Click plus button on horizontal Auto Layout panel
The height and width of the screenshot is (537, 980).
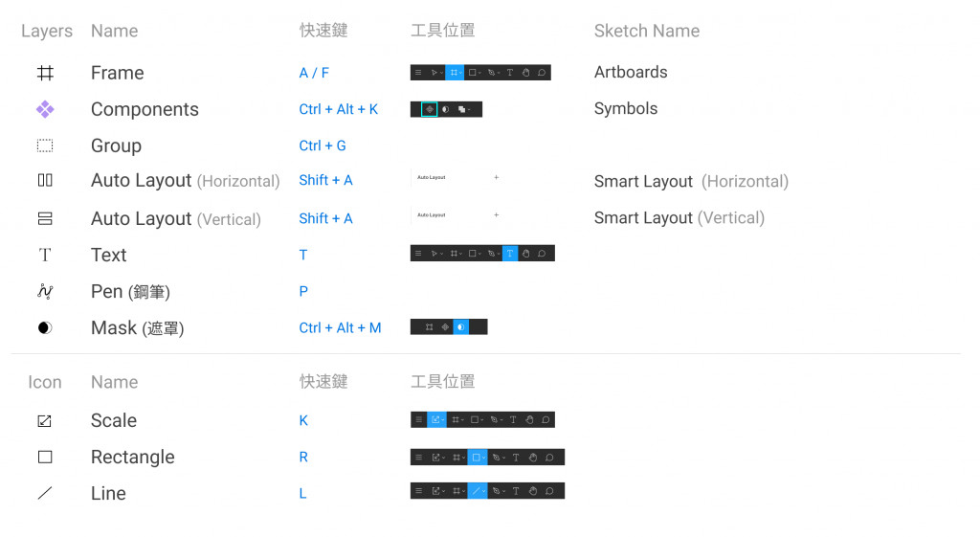[x=497, y=177]
